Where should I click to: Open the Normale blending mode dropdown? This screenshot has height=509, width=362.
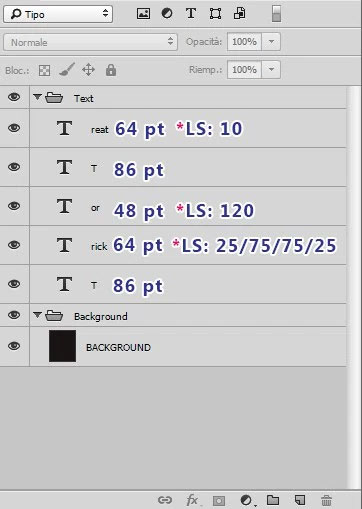point(90,42)
